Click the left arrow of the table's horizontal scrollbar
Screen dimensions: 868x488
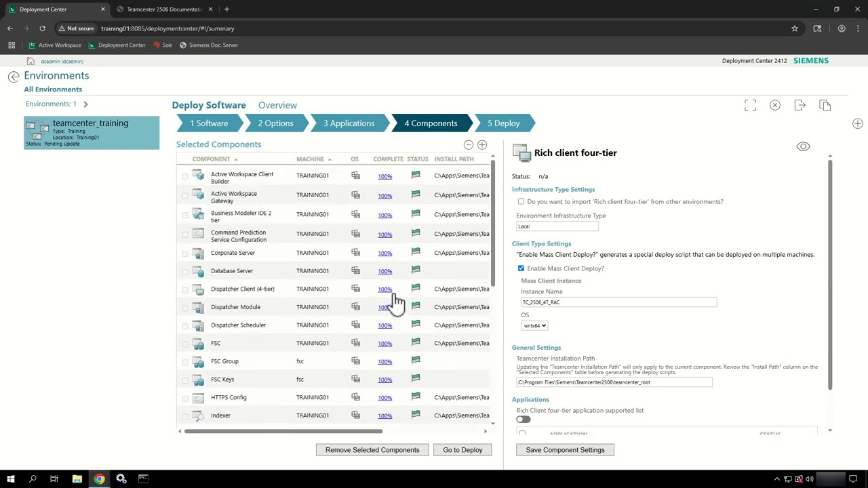pos(180,431)
